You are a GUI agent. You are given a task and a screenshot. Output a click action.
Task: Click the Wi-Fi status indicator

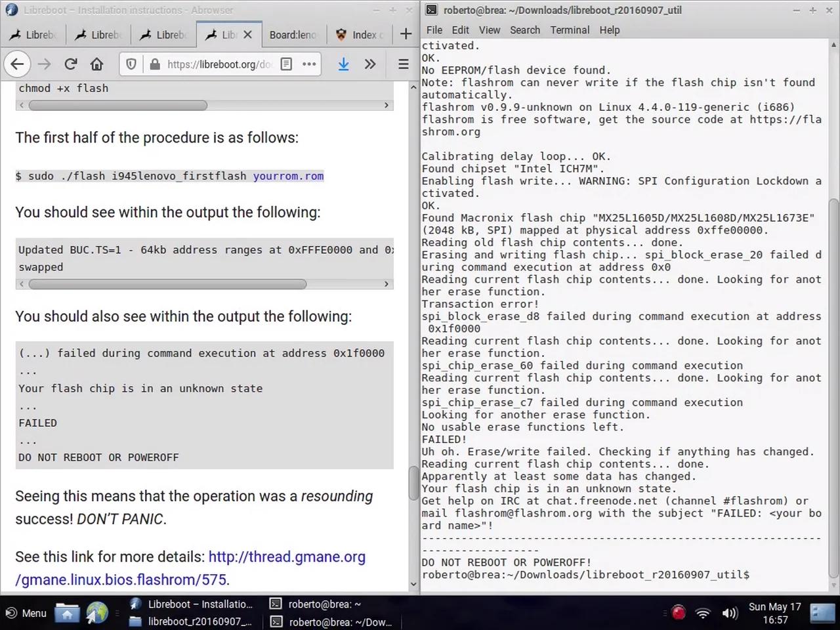703,613
